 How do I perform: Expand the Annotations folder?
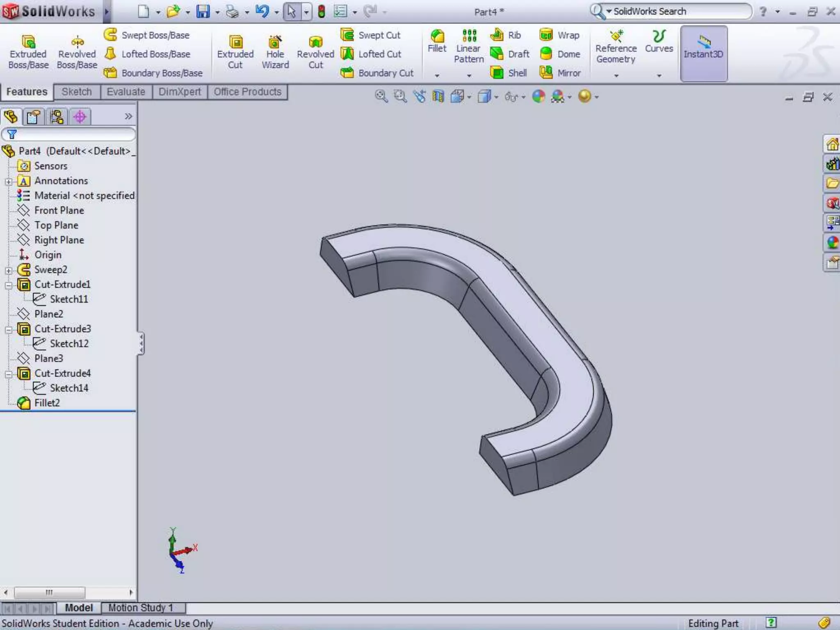coord(9,181)
